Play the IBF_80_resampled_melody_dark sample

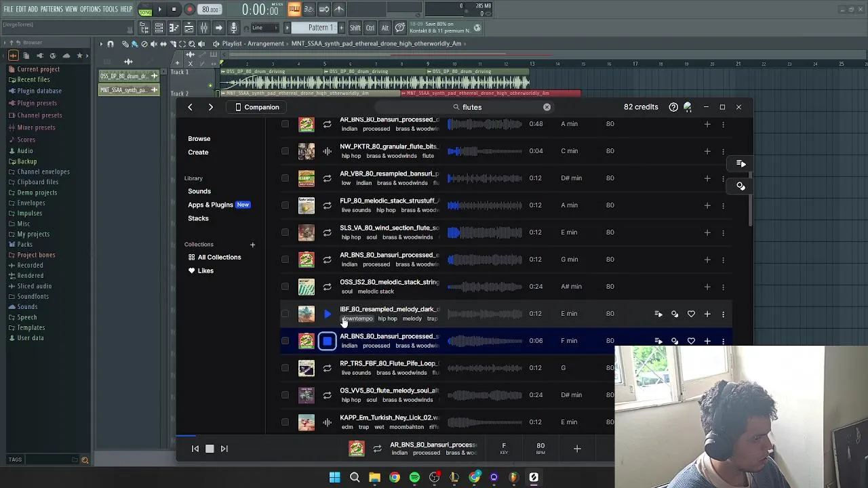[x=327, y=314]
